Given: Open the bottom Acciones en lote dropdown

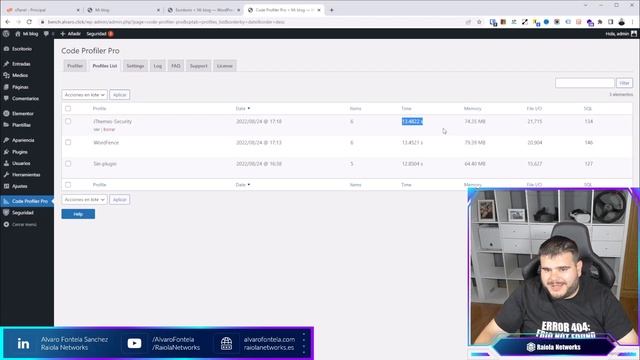Looking at the screenshot, I should click(84, 200).
